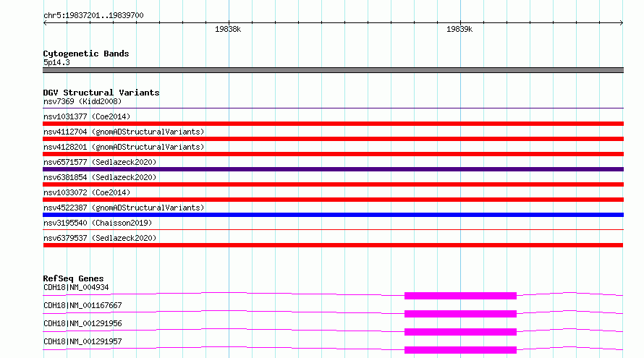Viewport: 644px width, 358px height.
Task: Open transcript label CDH18|NM_001167667
Action: tap(82, 305)
